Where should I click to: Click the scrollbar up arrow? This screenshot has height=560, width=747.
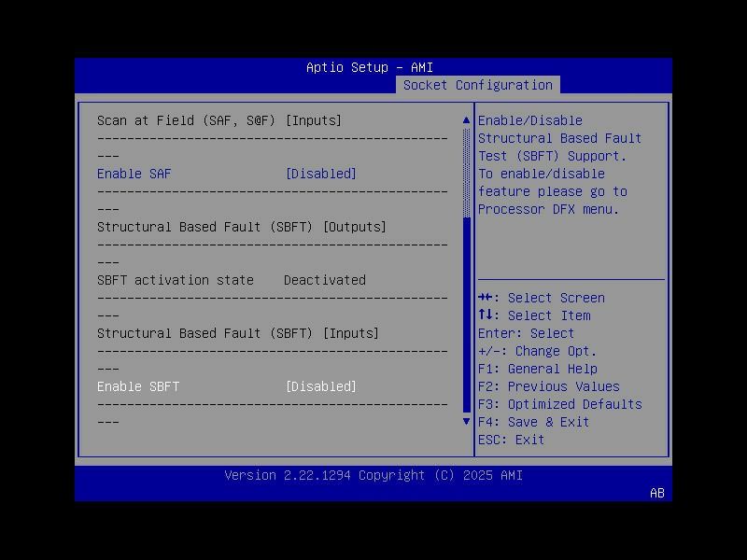coord(466,119)
